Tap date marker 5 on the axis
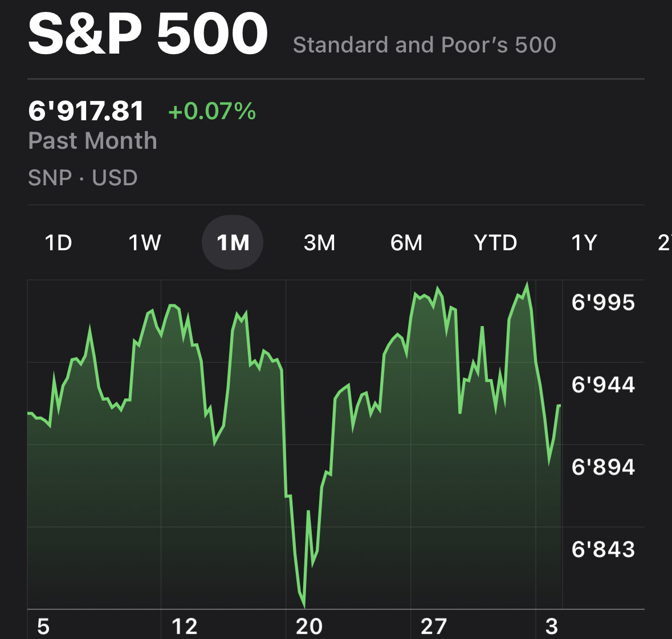The height and width of the screenshot is (639, 672). pos(43,626)
